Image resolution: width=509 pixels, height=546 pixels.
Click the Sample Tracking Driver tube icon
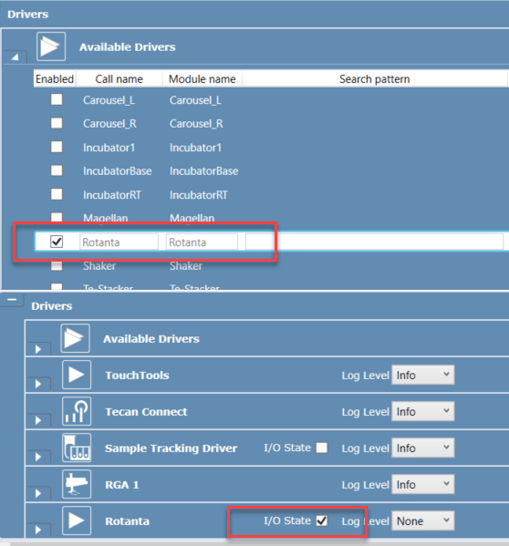point(77,448)
